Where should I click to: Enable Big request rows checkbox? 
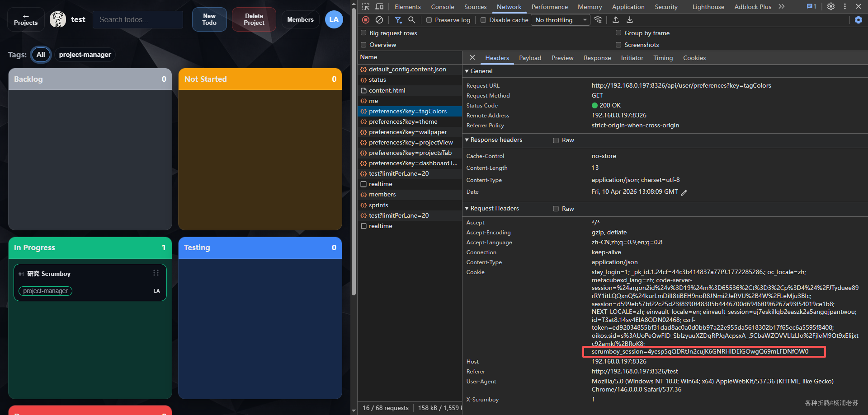(x=363, y=33)
